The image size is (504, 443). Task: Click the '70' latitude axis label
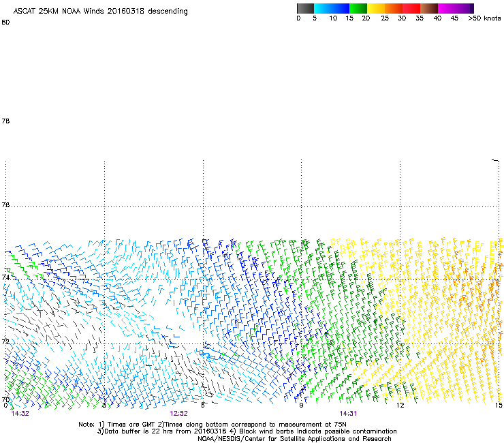pyautogui.click(x=5, y=400)
